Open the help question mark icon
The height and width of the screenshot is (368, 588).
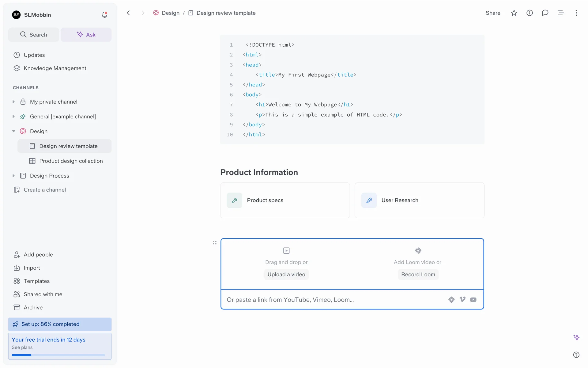coord(576,355)
